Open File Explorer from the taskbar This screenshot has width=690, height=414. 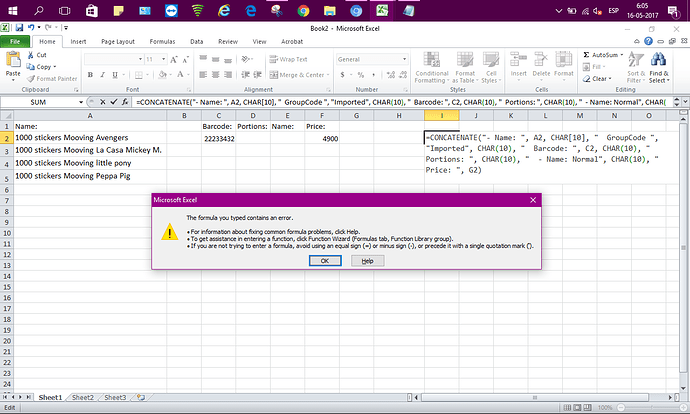330,11
